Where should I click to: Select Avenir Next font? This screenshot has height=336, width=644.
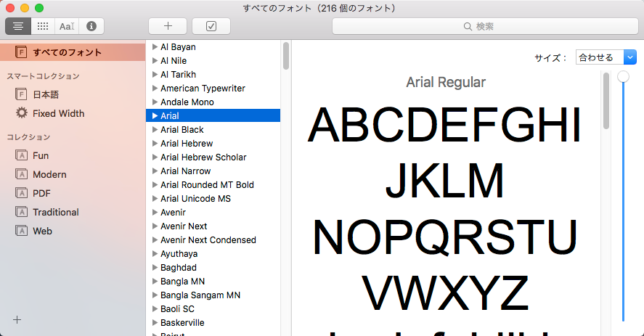pos(184,226)
